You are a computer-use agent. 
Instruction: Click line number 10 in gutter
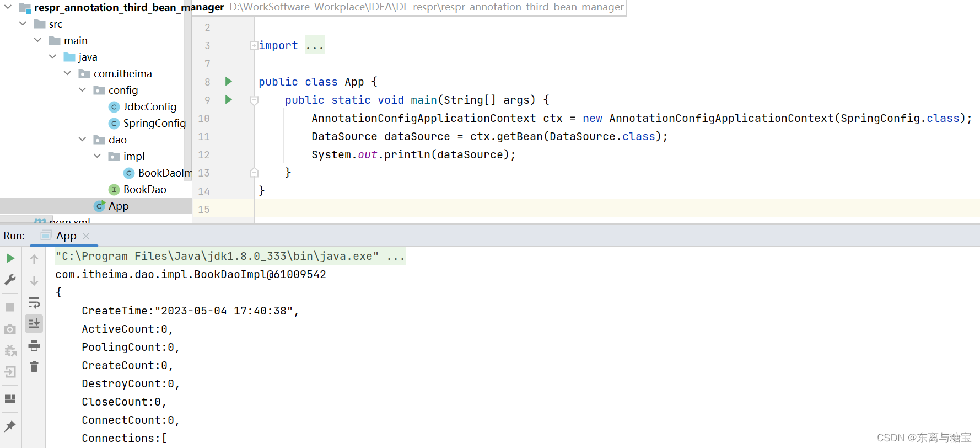[204, 118]
